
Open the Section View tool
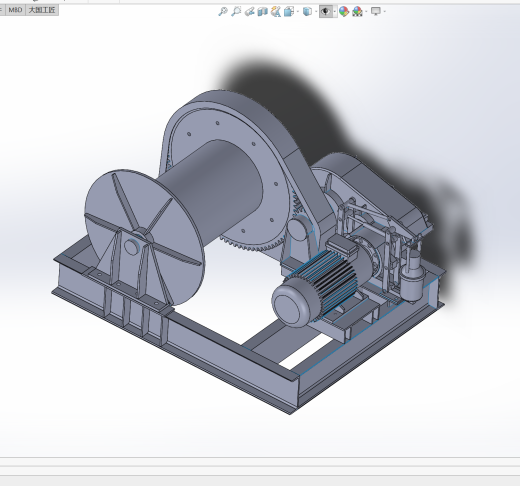[262, 12]
